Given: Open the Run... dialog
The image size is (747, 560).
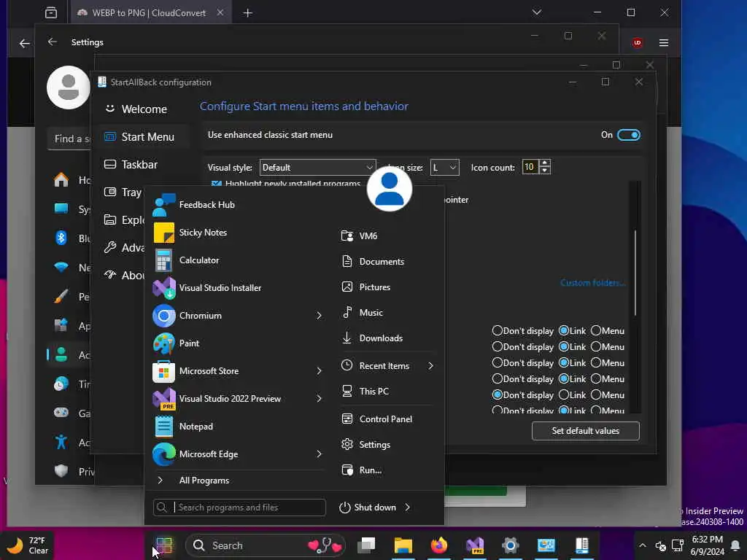Looking at the screenshot, I should click(x=361, y=470).
